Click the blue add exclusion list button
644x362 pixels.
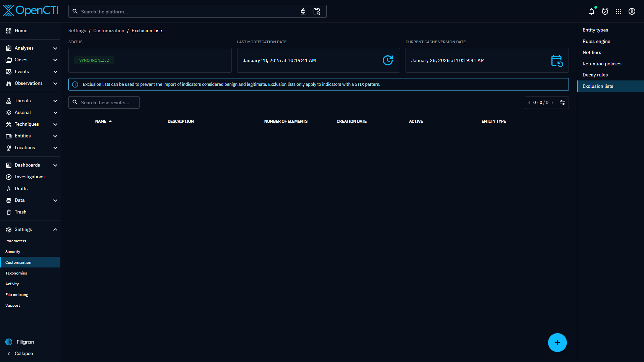coord(557,343)
